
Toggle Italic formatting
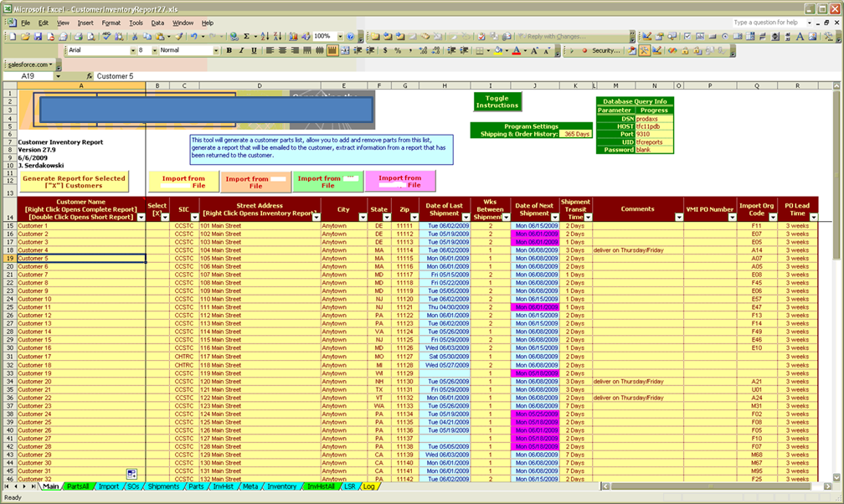[x=241, y=50]
